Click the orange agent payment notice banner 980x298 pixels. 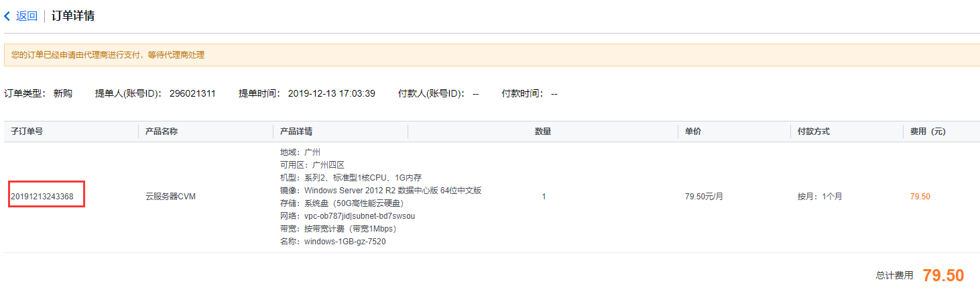coord(490,55)
